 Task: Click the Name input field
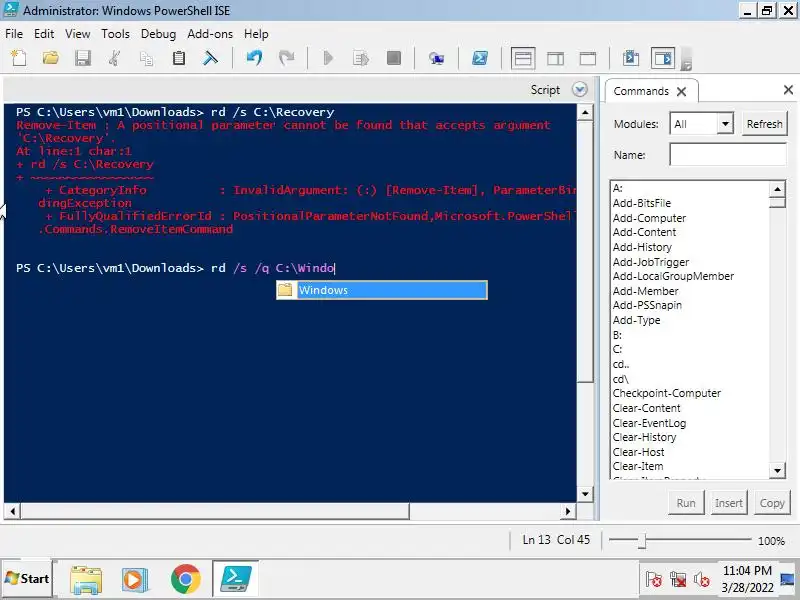[x=728, y=154]
